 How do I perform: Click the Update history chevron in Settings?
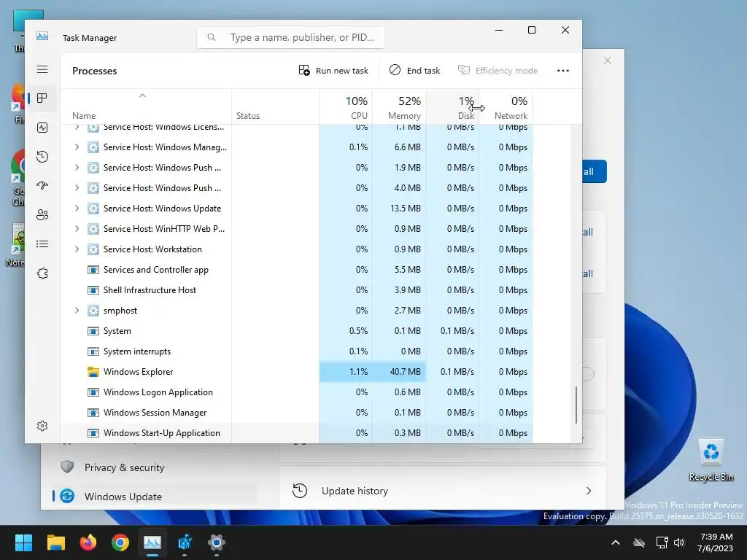[x=589, y=491]
